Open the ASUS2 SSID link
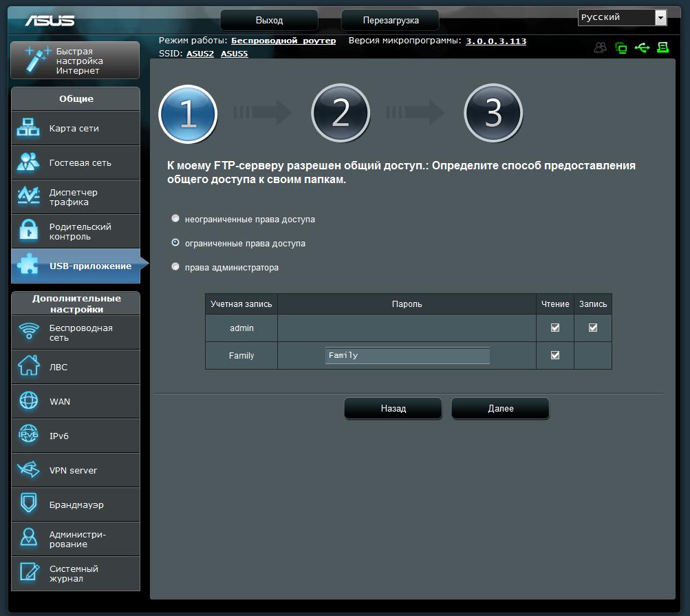This screenshot has height=616, width=690. point(200,54)
